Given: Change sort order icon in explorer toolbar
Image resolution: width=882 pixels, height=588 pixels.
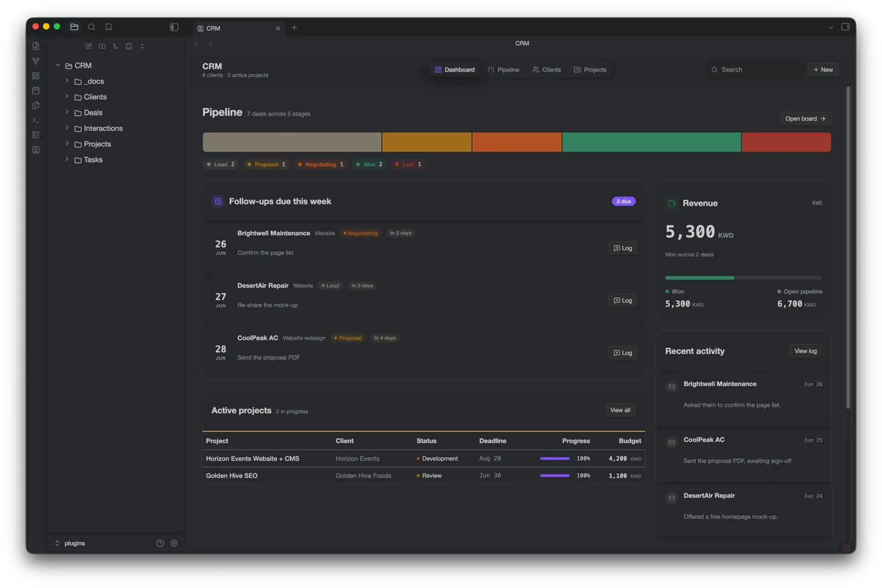Looking at the screenshot, I should click(115, 46).
